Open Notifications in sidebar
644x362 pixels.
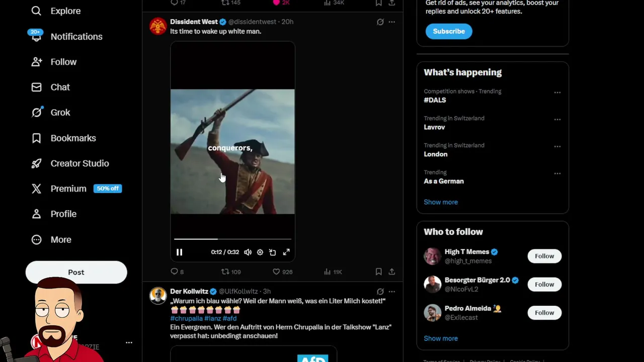pos(76,37)
